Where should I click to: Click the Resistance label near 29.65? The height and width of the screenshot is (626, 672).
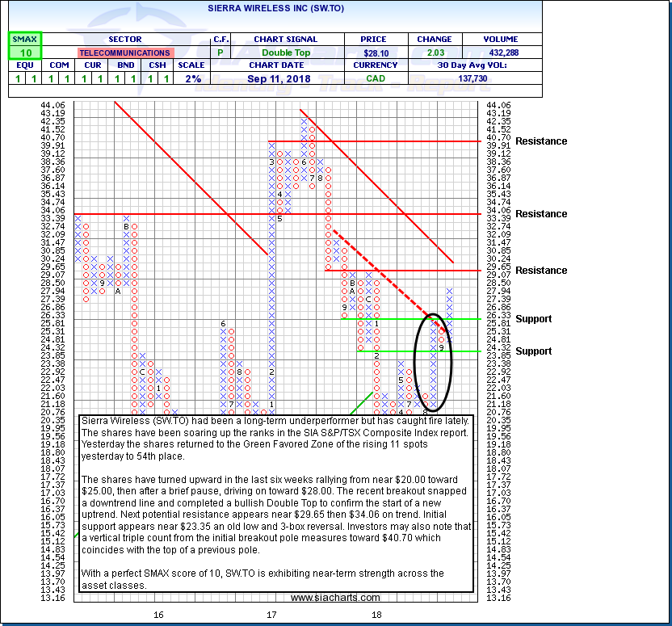click(x=541, y=271)
